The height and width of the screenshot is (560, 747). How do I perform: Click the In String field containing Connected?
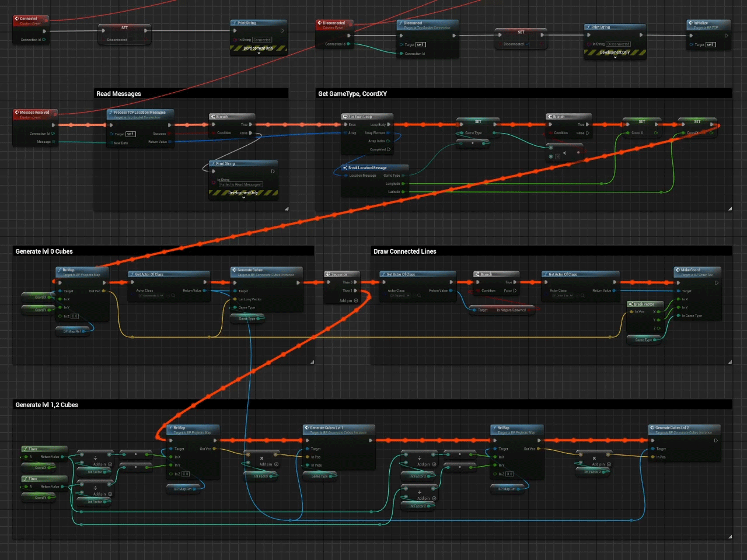pos(262,40)
